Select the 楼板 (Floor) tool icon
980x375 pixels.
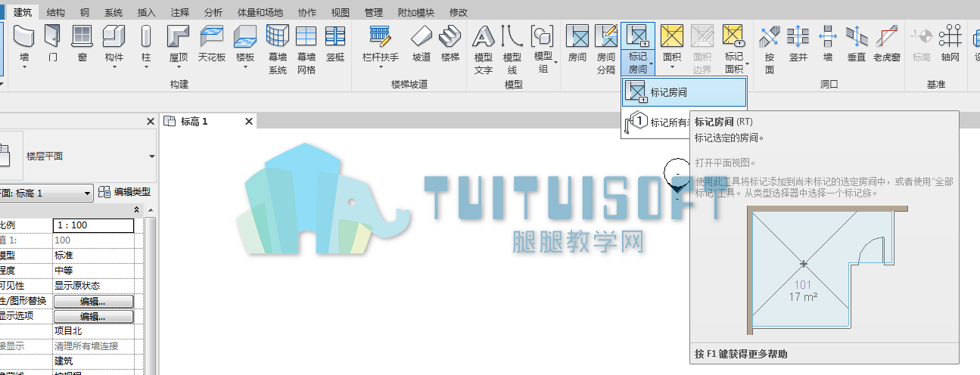245,36
